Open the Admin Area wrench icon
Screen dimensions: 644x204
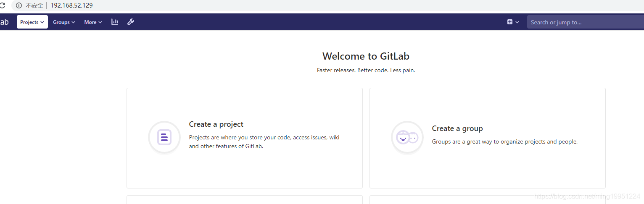[131, 22]
